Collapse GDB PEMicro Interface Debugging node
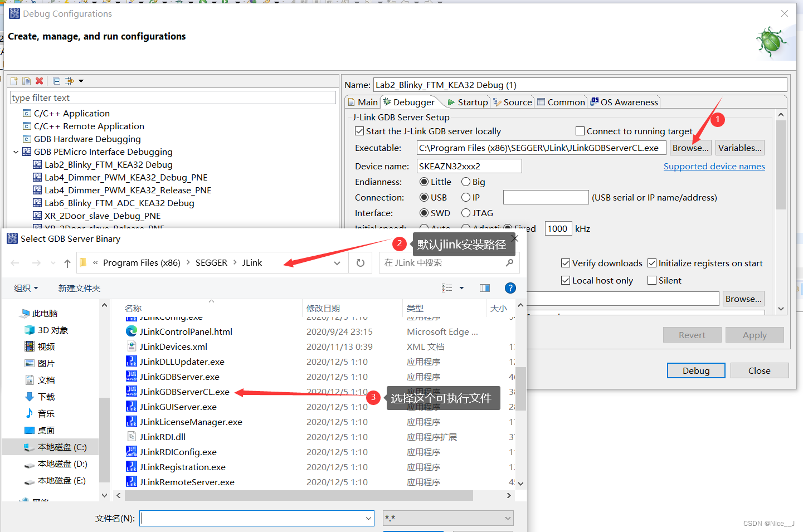This screenshot has height=532, width=803. click(x=16, y=152)
